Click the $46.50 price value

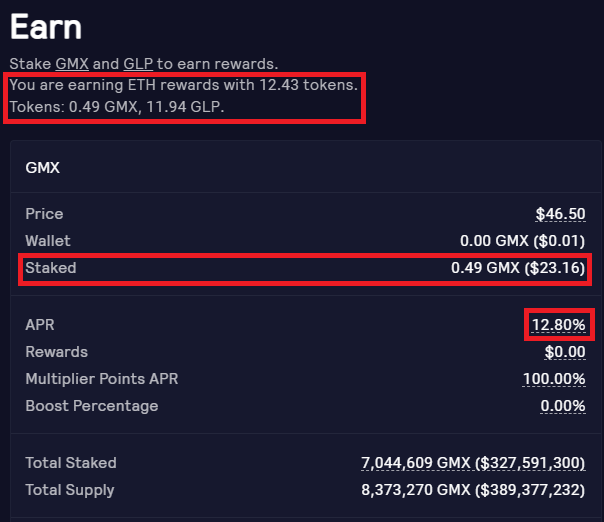point(560,214)
